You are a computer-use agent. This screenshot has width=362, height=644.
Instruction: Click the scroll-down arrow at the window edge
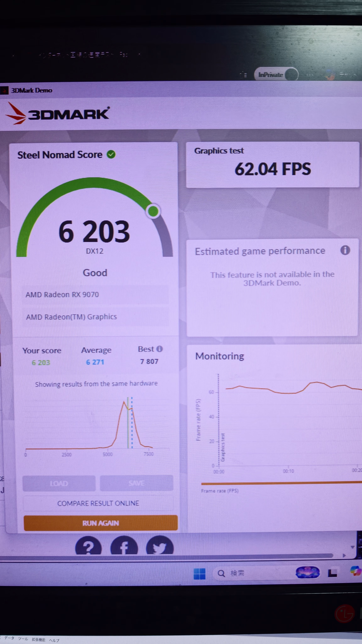[x=353, y=547]
